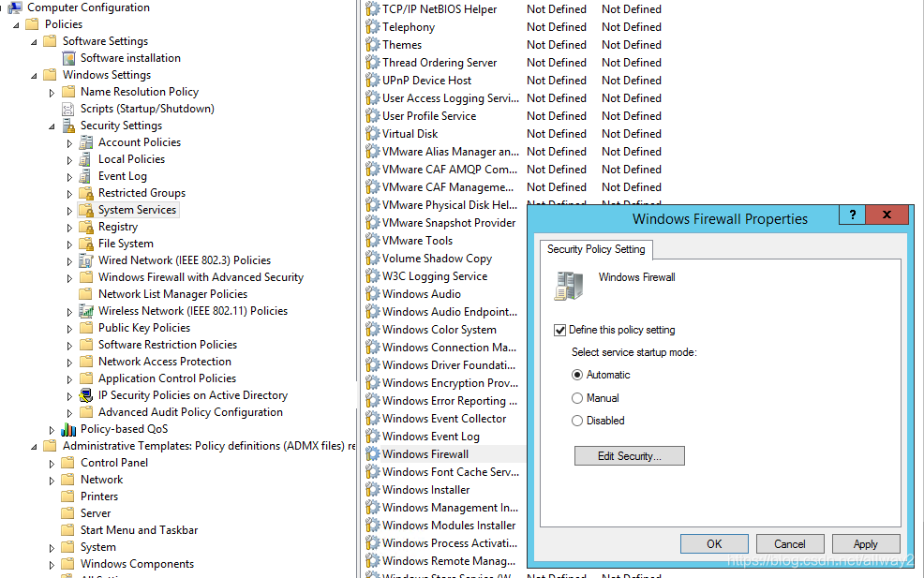This screenshot has width=924, height=578.
Task: Select the TCP/IP NetBIOS Helper service
Action: tap(440, 9)
